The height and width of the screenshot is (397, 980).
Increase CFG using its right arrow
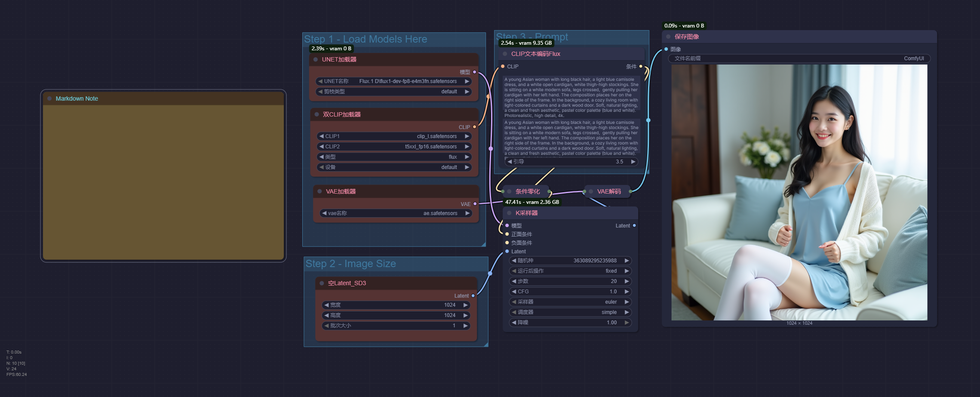(627, 292)
